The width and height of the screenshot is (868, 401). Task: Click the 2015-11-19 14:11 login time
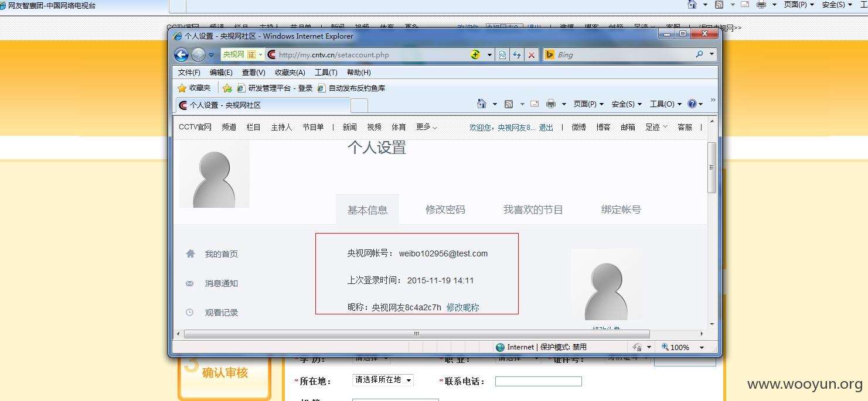(441, 280)
